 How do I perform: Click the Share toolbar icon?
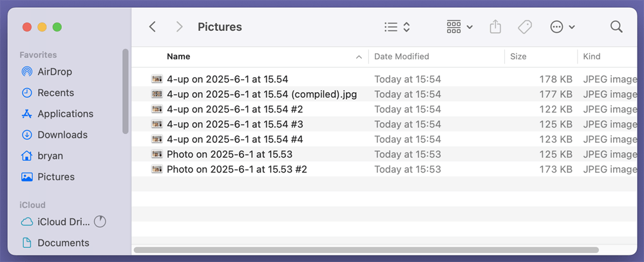click(495, 26)
